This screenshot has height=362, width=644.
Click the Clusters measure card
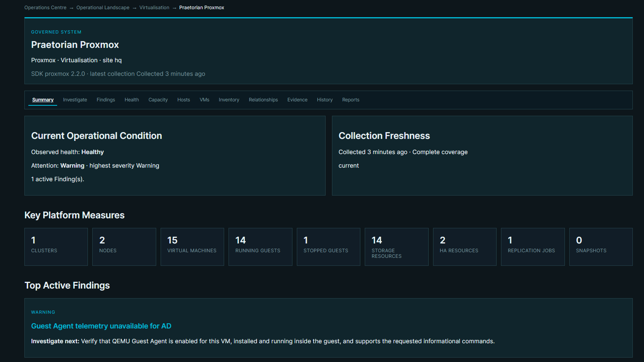pyautogui.click(x=56, y=247)
